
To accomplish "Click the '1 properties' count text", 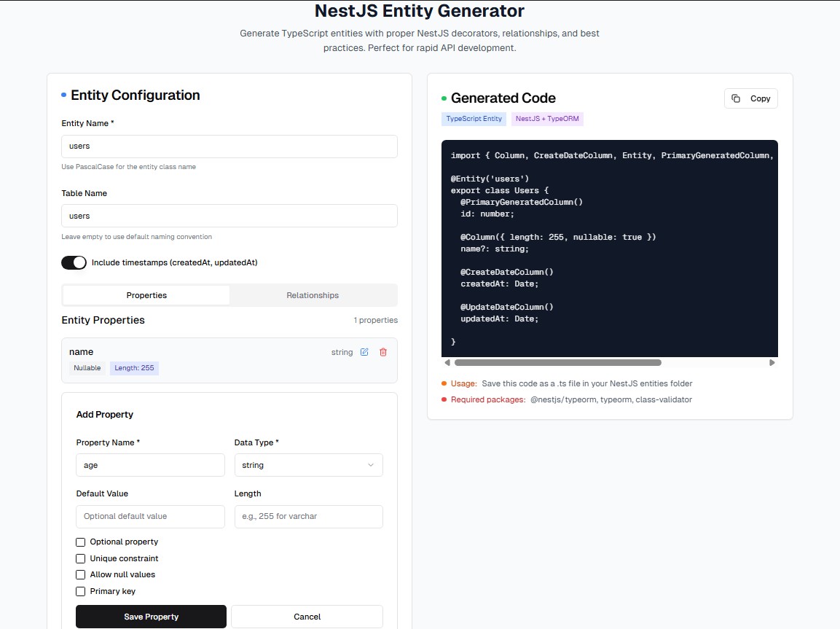I will [x=375, y=321].
